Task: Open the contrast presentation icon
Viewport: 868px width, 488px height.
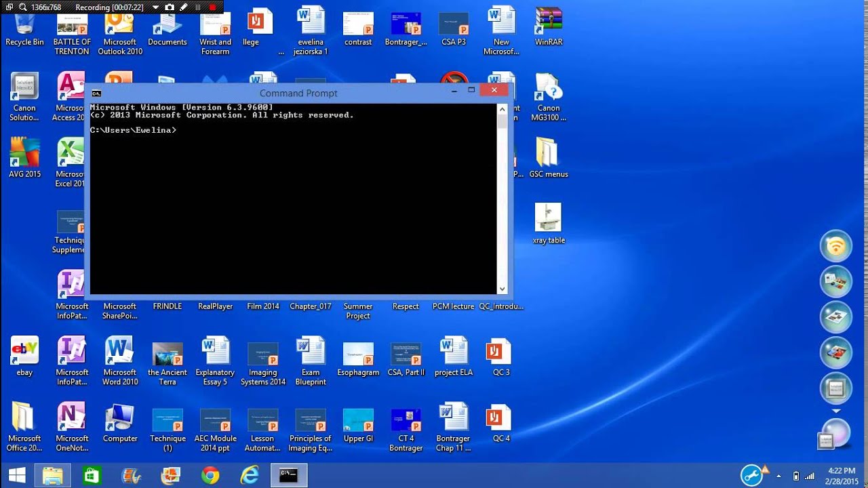Action: click(x=358, y=29)
